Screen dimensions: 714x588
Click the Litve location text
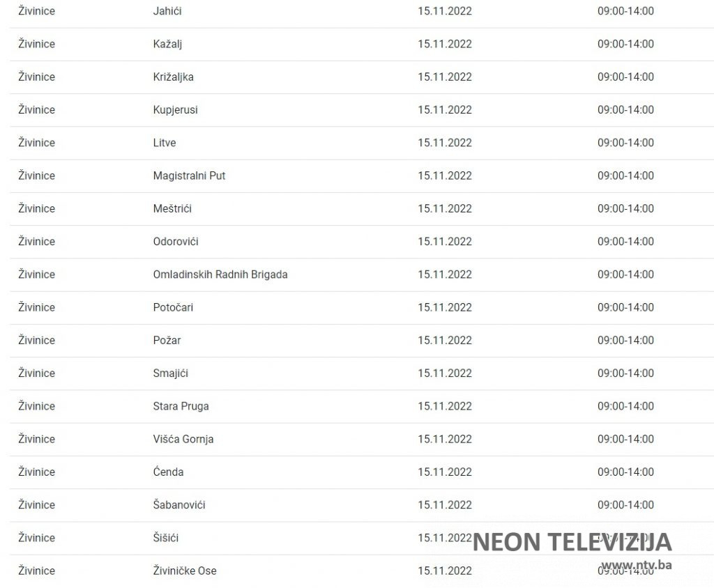tap(165, 143)
